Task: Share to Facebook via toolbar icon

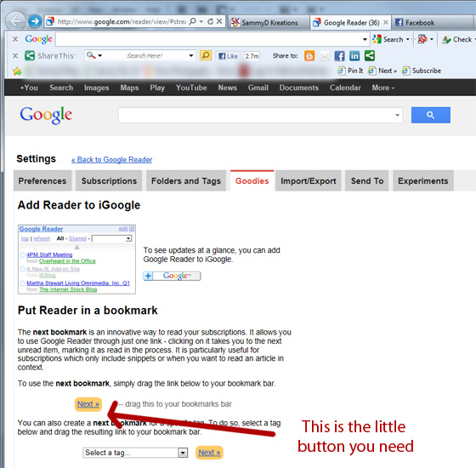Action: click(339, 56)
